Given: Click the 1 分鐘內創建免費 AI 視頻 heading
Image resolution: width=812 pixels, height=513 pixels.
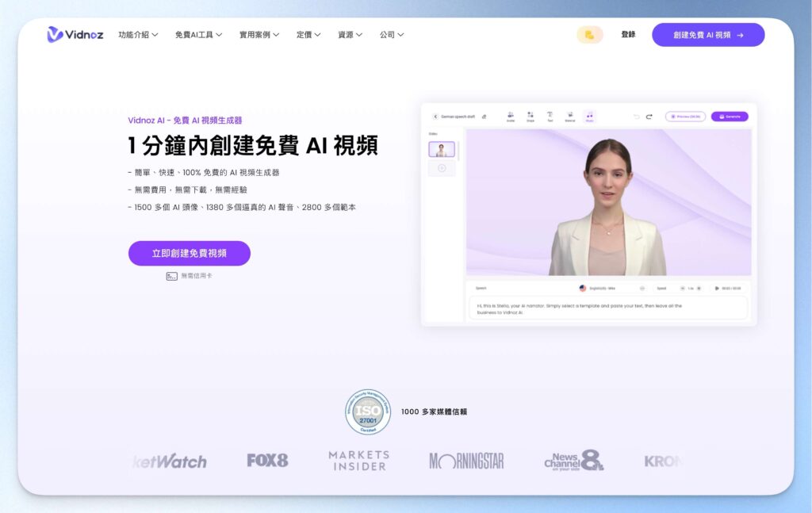Looking at the screenshot, I should [253, 145].
